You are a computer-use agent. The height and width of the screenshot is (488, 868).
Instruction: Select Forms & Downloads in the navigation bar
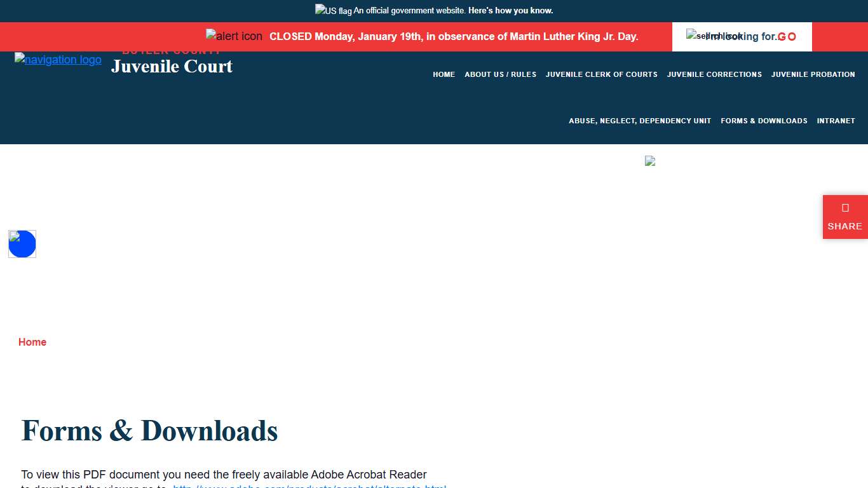[x=764, y=121]
